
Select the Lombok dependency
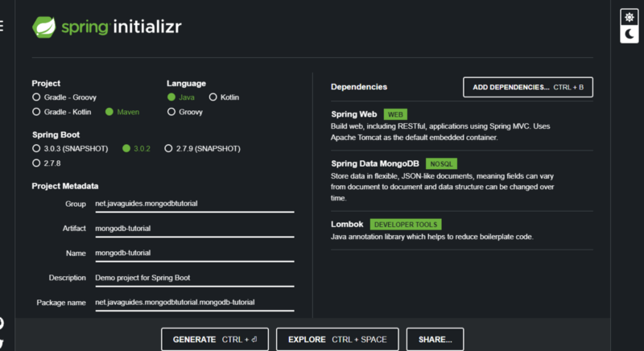coord(461,230)
